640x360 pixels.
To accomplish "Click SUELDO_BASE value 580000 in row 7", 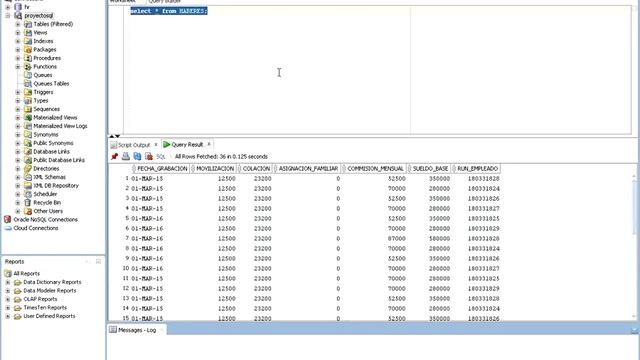I will point(439,238).
